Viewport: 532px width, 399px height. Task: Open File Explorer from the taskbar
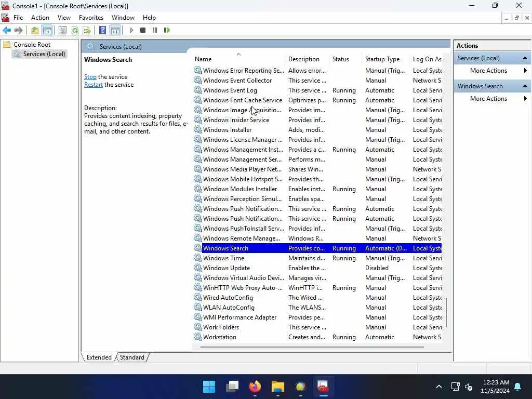tap(277, 387)
